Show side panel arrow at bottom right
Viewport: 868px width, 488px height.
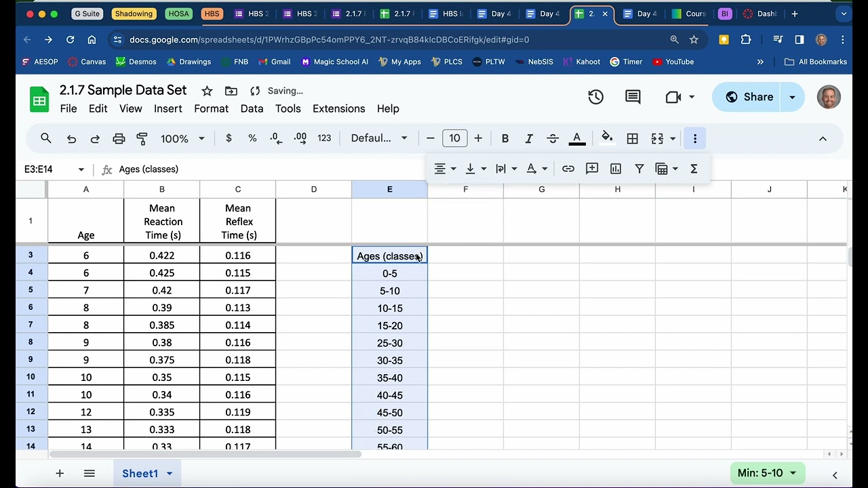(x=835, y=474)
